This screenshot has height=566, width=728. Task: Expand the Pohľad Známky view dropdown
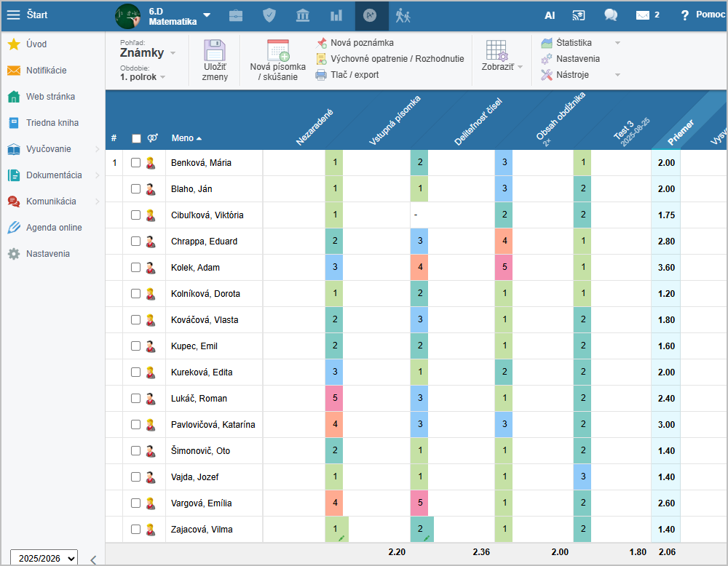click(148, 53)
